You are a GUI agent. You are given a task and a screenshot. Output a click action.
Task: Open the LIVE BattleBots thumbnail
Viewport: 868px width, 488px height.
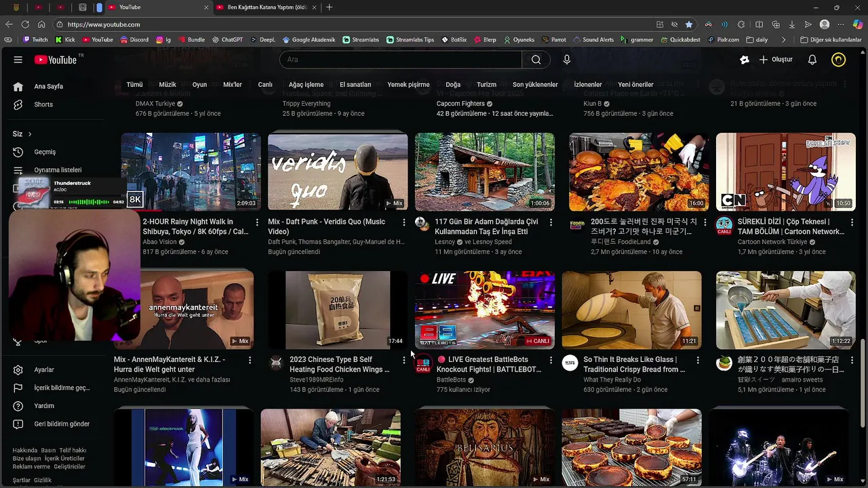tap(485, 310)
